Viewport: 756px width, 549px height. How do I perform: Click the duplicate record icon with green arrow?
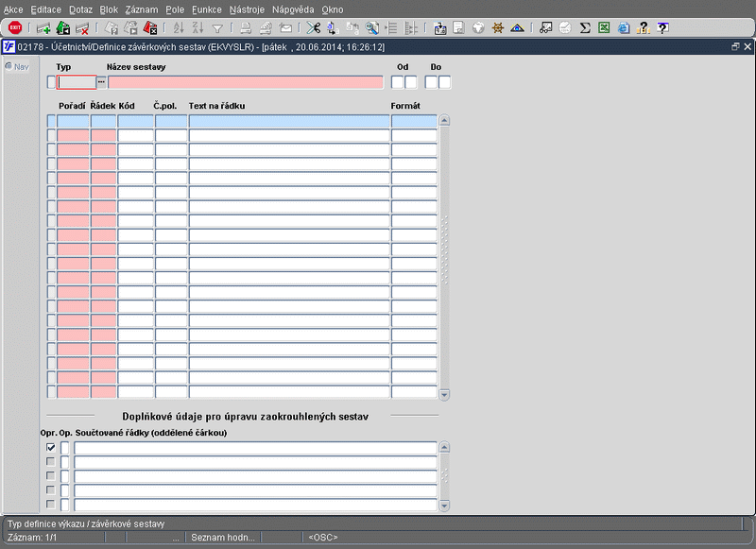(x=62, y=28)
